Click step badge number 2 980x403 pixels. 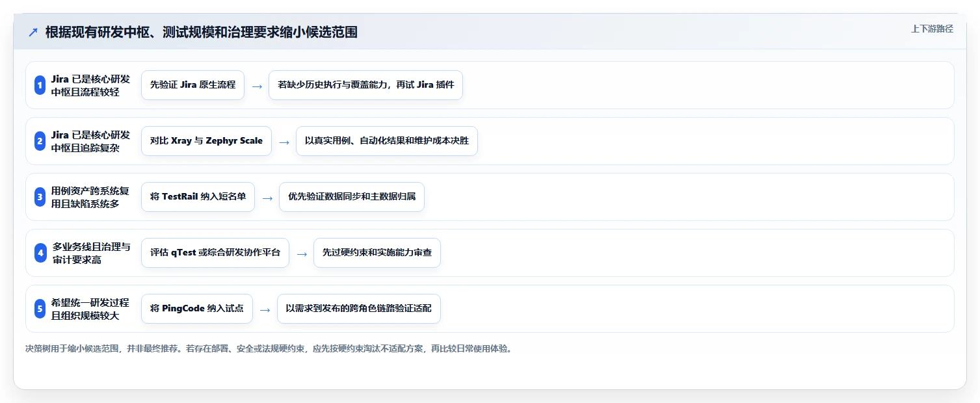(40, 141)
